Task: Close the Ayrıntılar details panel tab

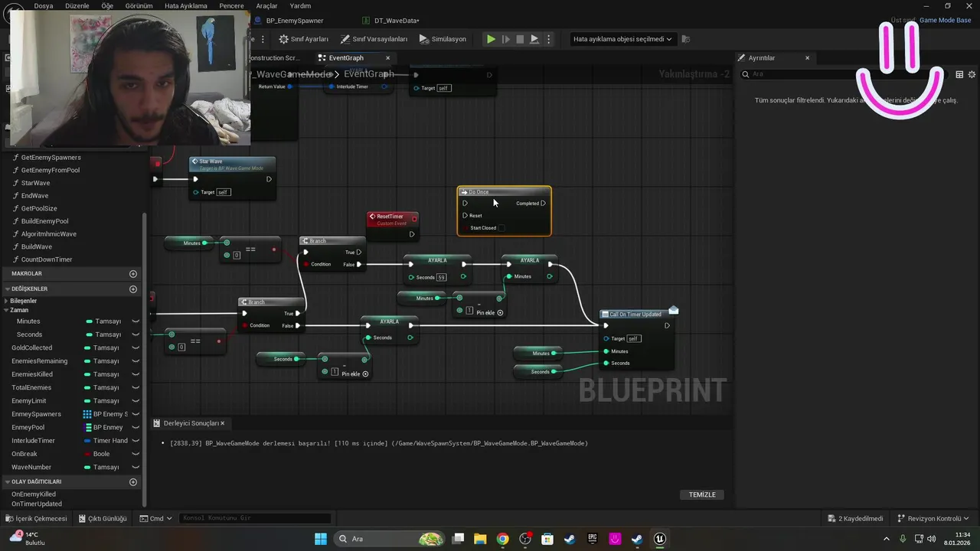Action: coord(807,58)
